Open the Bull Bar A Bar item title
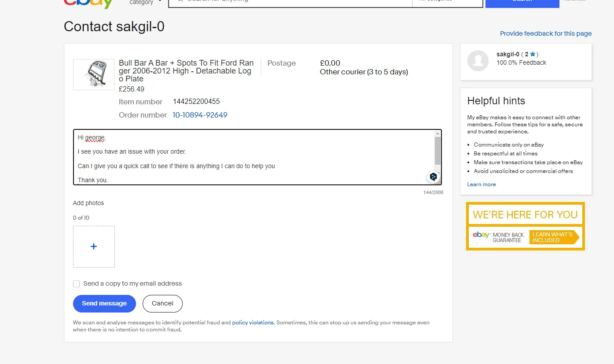 pos(186,71)
